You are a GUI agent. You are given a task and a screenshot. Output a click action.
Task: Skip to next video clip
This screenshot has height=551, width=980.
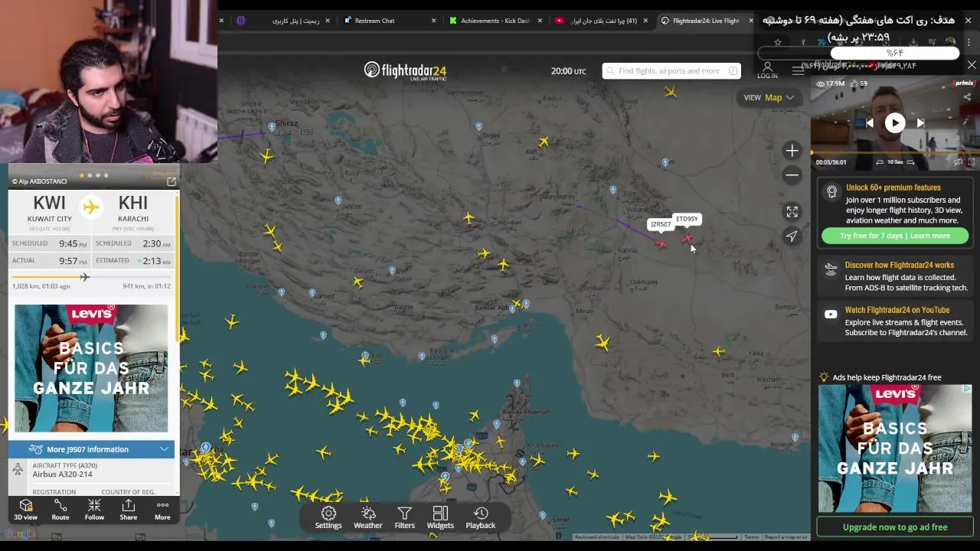click(x=920, y=123)
